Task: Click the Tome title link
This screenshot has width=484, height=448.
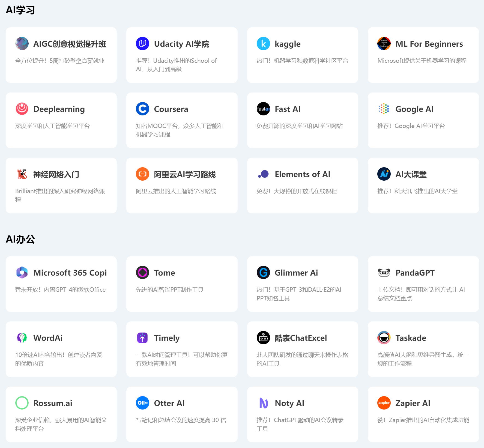Action: 165,273
